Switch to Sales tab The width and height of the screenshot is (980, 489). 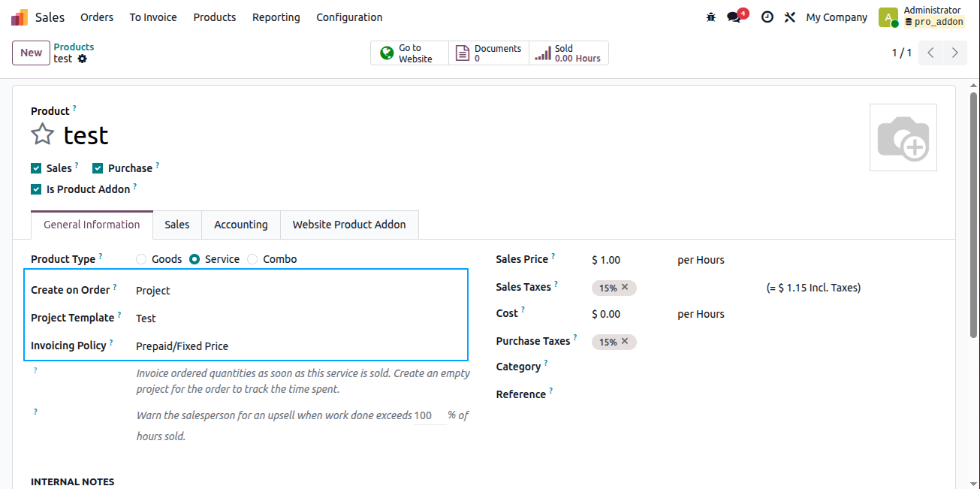coord(177,225)
